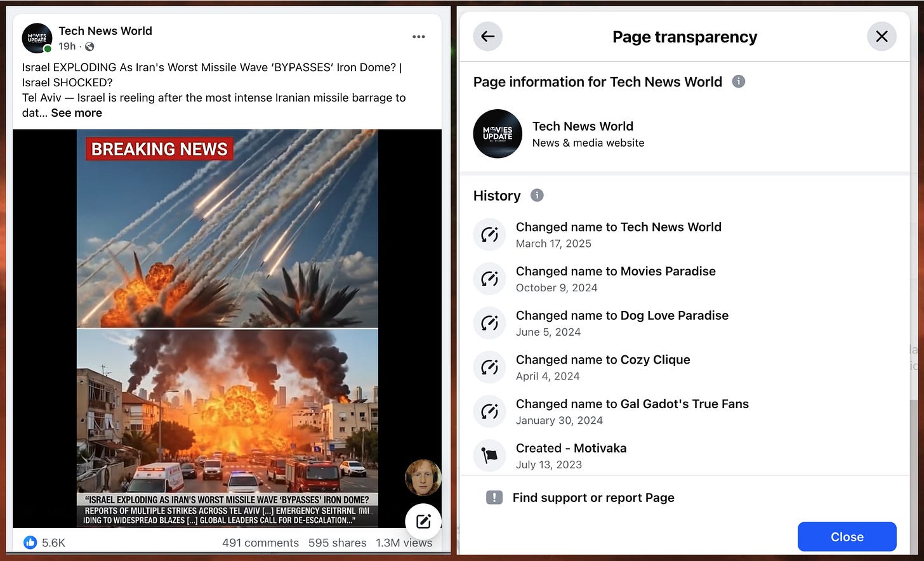924x561 pixels.
Task: Click the exclamation icon near Find support
Action: 494,498
